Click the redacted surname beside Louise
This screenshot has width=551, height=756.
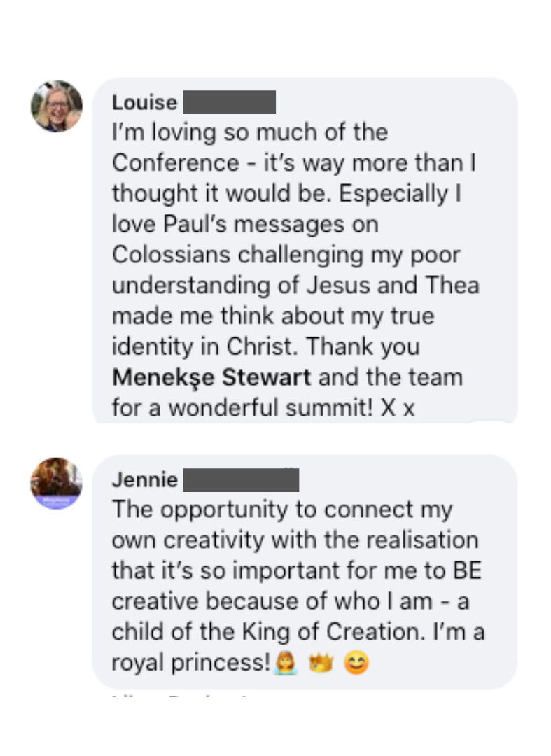tap(229, 103)
